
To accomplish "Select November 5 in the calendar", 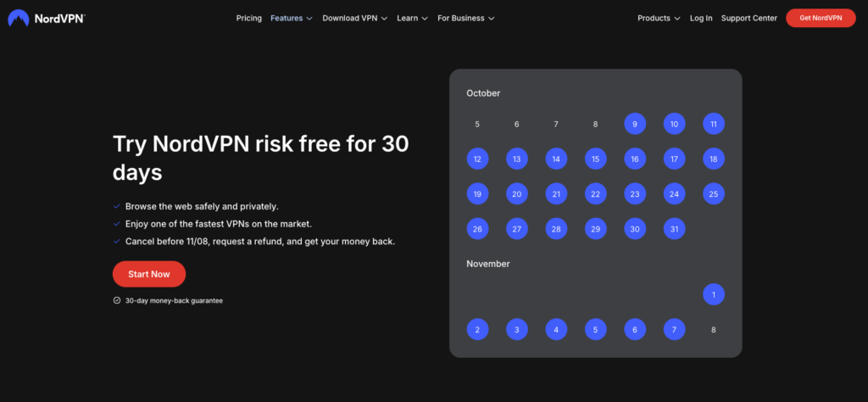I will pyautogui.click(x=596, y=329).
